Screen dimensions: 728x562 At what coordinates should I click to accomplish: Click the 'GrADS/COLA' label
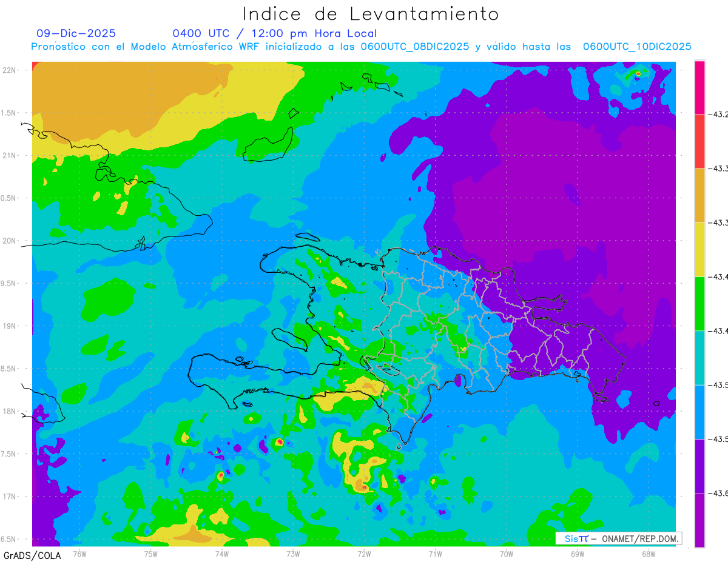tap(32, 555)
